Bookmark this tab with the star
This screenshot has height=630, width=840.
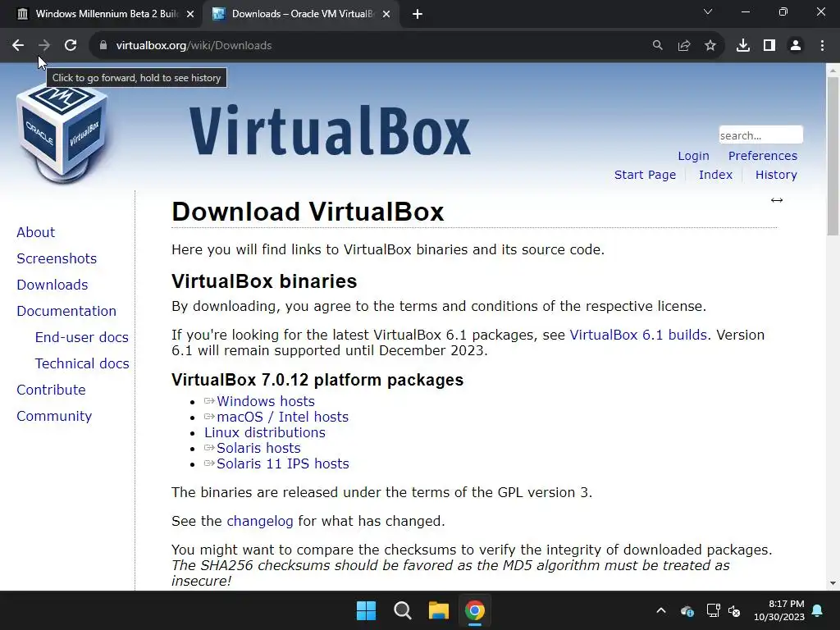tap(710, 46)
